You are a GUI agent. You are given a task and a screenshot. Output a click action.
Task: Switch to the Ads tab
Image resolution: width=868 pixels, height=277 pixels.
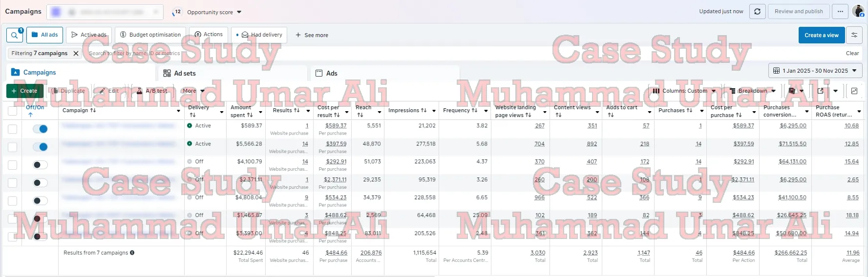coord(332,73)
